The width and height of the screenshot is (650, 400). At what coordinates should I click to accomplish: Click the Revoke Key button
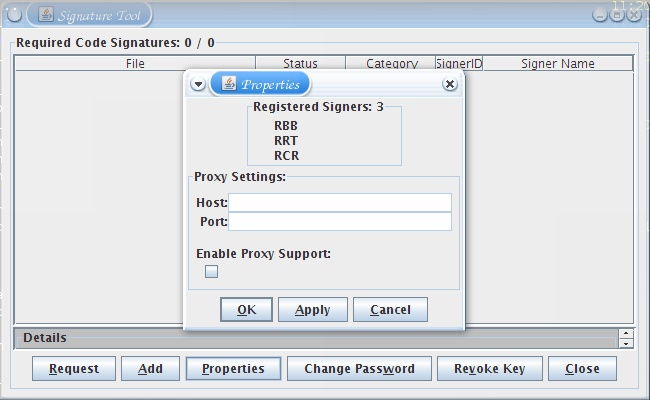point(490,368)
